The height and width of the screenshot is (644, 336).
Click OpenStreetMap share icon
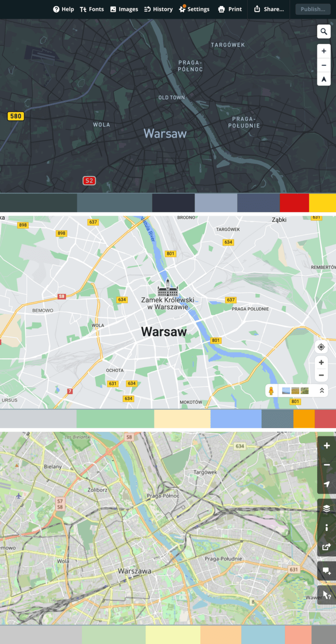point(327,547)
